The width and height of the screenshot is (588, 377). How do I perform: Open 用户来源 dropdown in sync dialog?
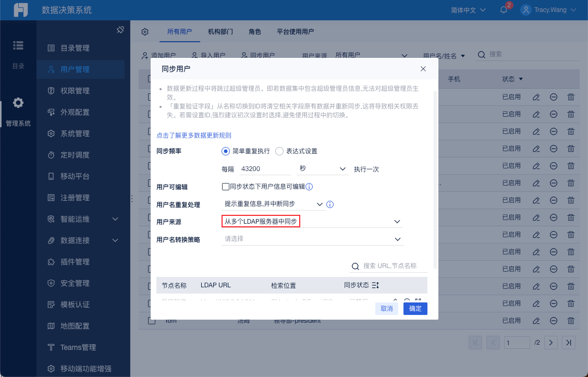(x=312, y=221)
